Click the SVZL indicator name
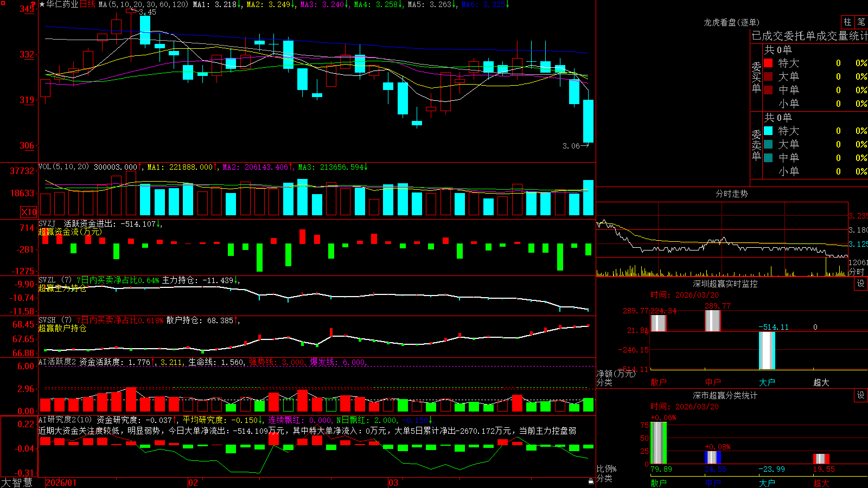The image size is (868, 488). tap(47, 280)
